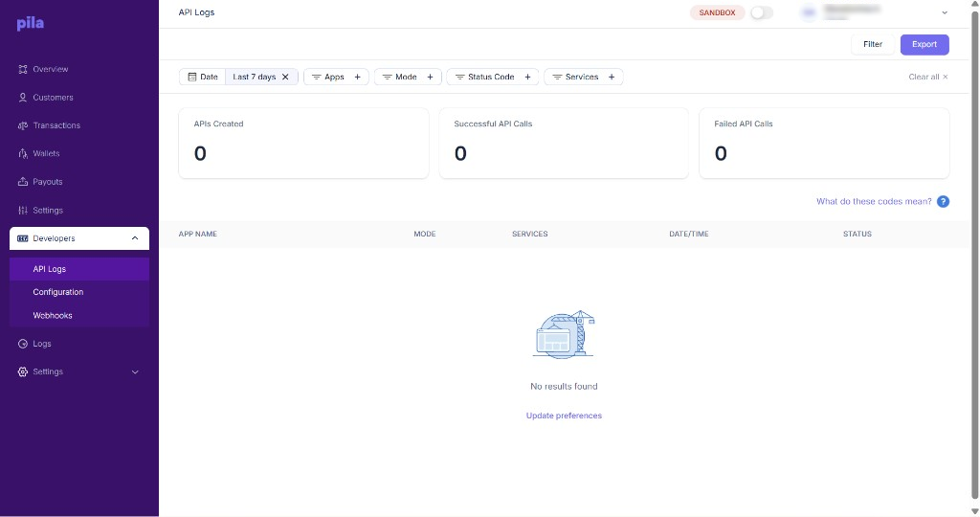Click the No results found illustration

click(x=564, y=334)
